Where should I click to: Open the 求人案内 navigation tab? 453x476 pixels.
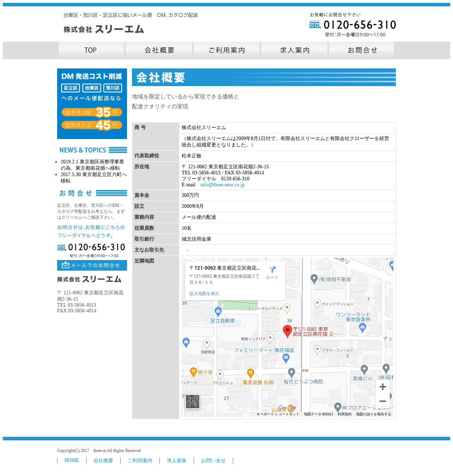pyautogui.click(x=295, y=50)
